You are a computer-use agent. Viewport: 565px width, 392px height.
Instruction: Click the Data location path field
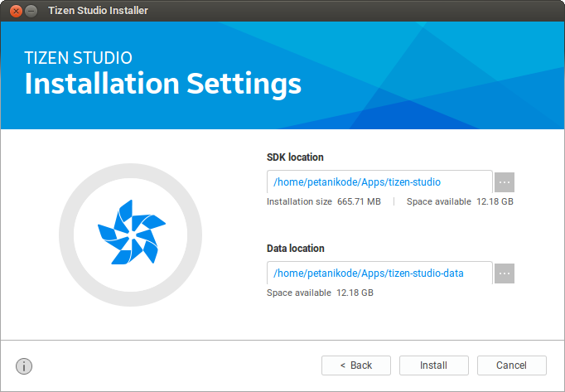pyautogui.click(x=379, y=273)
